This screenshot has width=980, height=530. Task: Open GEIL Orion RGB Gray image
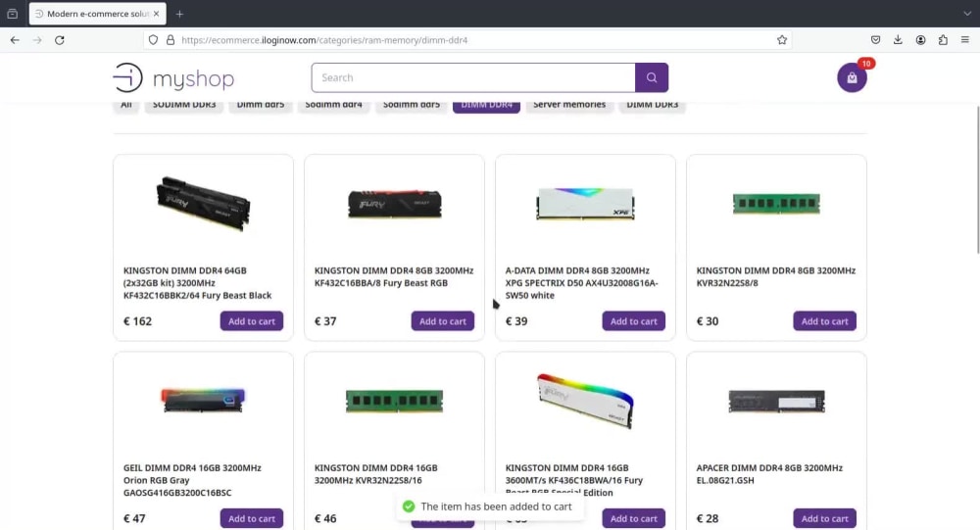(x=203, y=401)
